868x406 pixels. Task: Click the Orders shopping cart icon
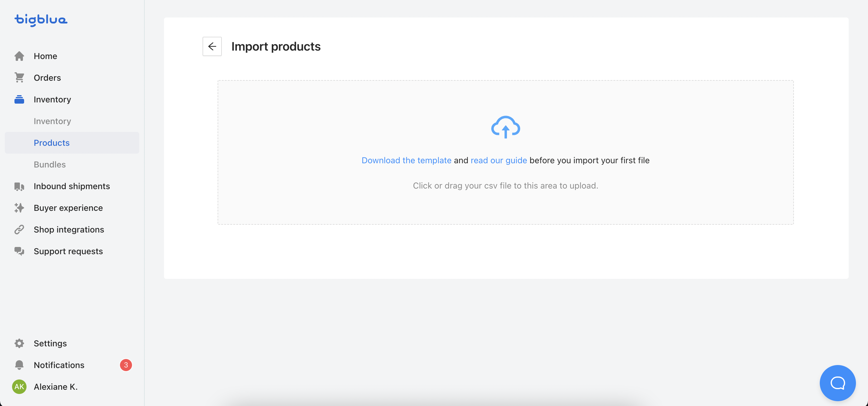click(19, 78)
